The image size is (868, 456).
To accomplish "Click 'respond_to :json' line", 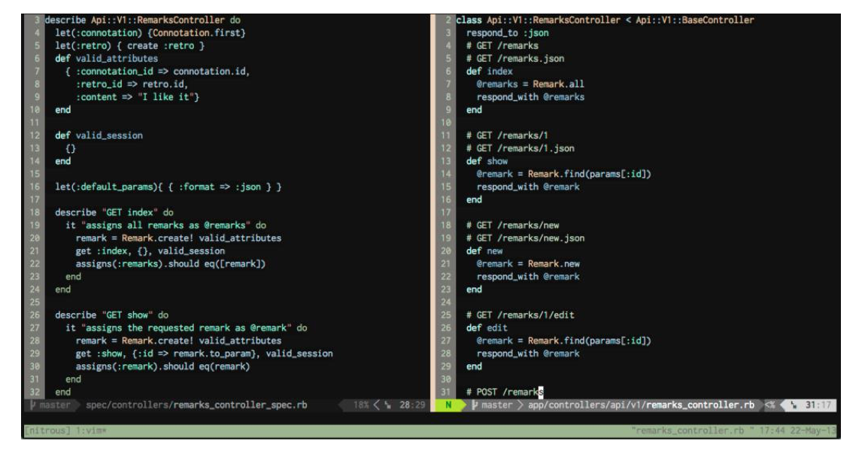I will coord(508,32).
